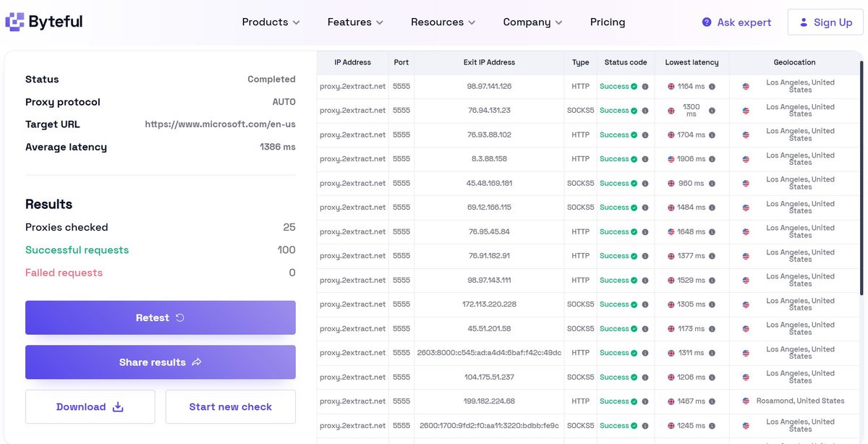Click the person icon in Sign Up
Viewport: 868px width, 444px height.
click(x=804, y=22)
